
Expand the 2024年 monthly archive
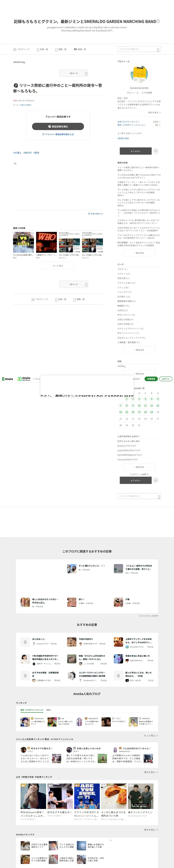click(x=122, y=366)
